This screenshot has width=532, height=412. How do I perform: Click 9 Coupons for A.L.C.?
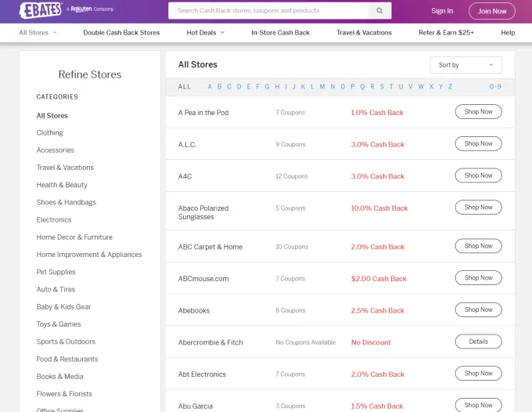click(x=290, y=144)
